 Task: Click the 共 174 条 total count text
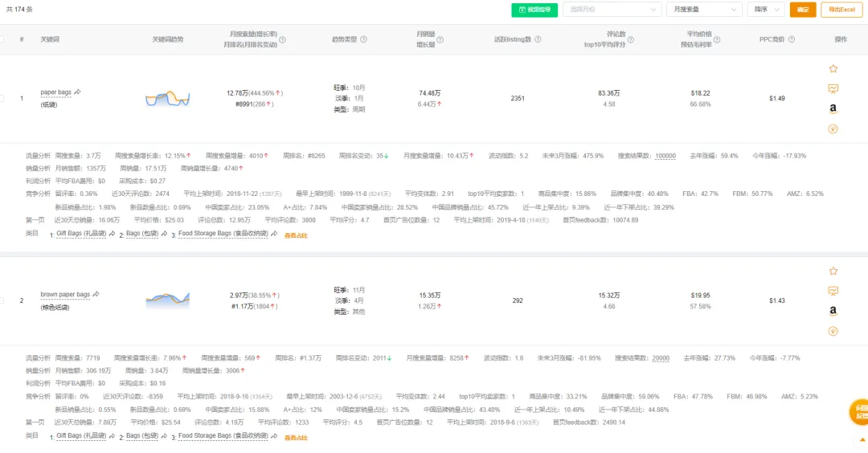point(19,10)
